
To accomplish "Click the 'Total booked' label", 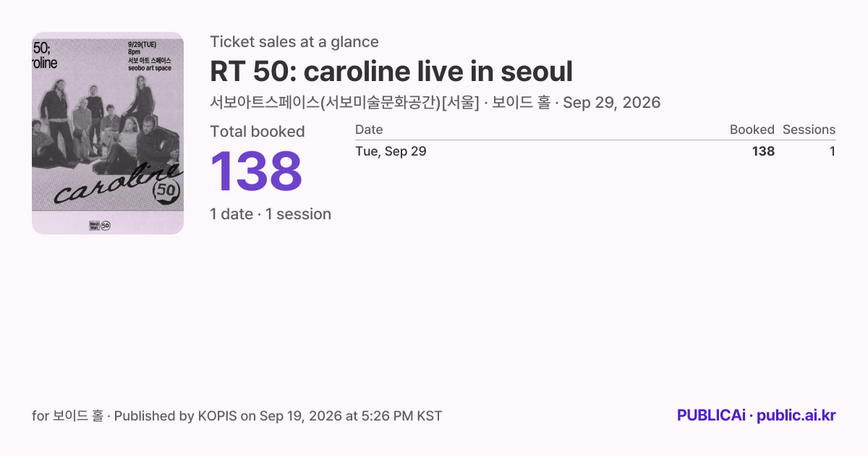I will (258, 132).
